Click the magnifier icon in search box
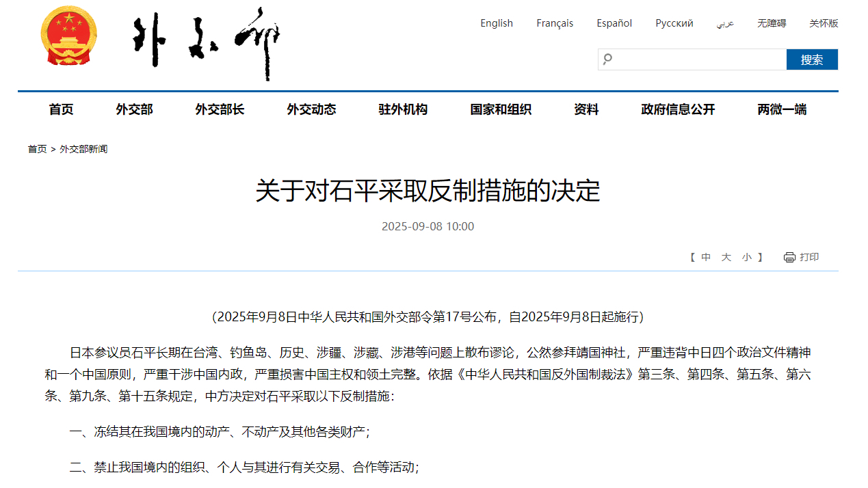 coord(607,59)
